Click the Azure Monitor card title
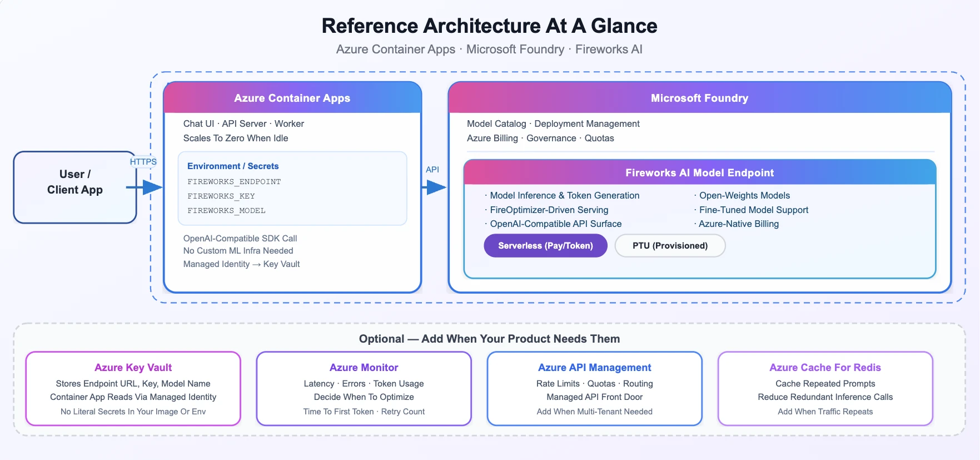Screen dimensions: 980x460 (364, 368)
